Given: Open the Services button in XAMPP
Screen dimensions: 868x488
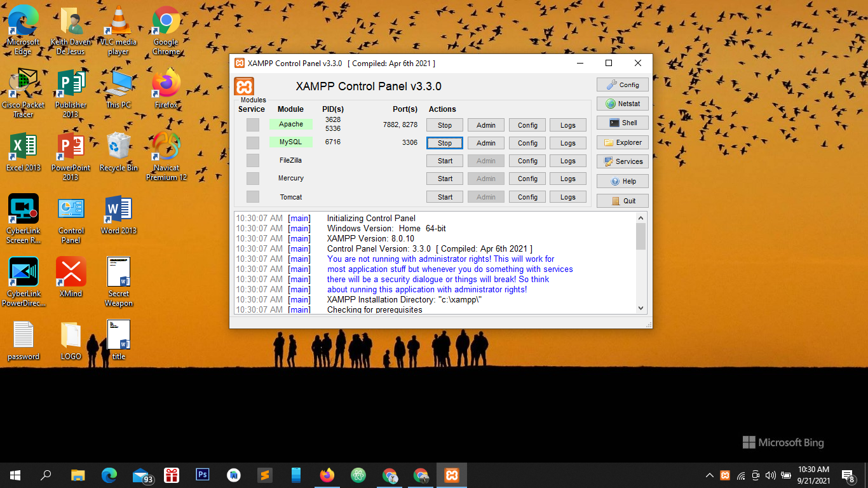Looking at the screenshot, I should click(x=622, y=161).
